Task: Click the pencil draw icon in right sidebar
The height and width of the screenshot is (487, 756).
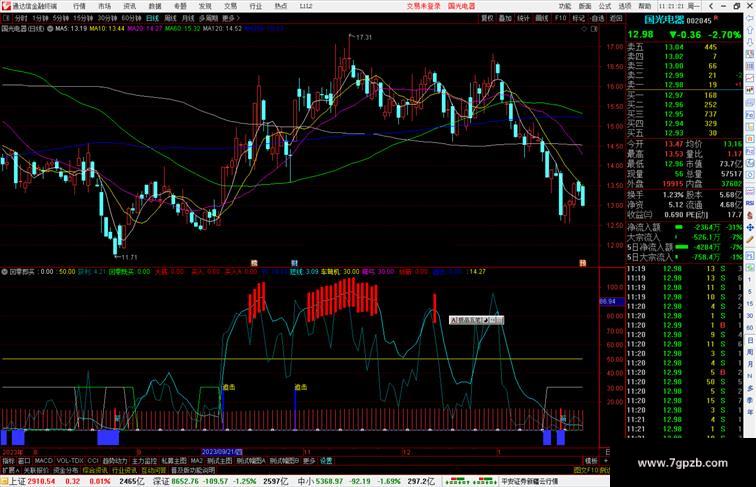Action: click(x=750, y=240)
